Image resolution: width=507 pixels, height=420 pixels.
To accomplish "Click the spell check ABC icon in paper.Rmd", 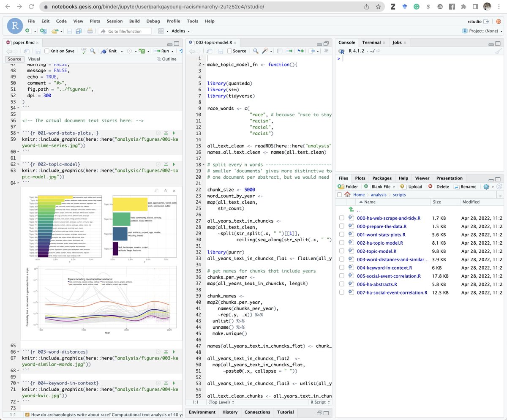I will point(84,51).
